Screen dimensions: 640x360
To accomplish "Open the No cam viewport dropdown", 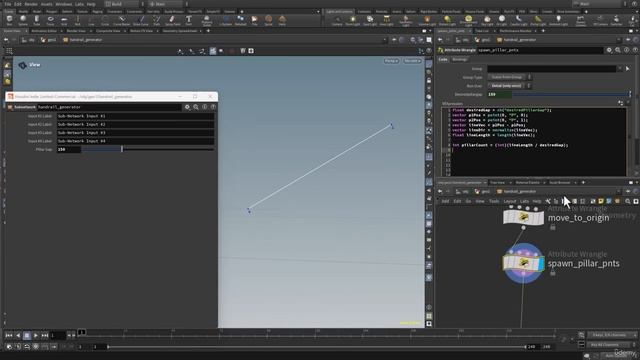I will pos(412,61).
